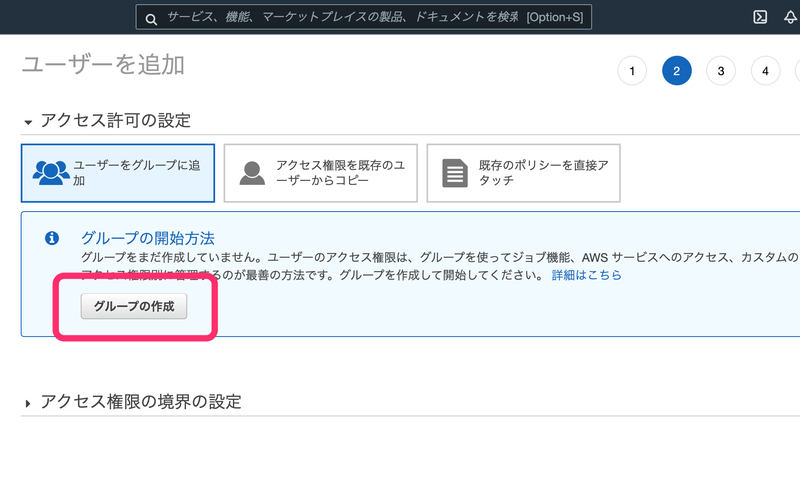Viewport: 800px width, 481px height.
Task: Jump to wizard step 4
Action: 765,70
